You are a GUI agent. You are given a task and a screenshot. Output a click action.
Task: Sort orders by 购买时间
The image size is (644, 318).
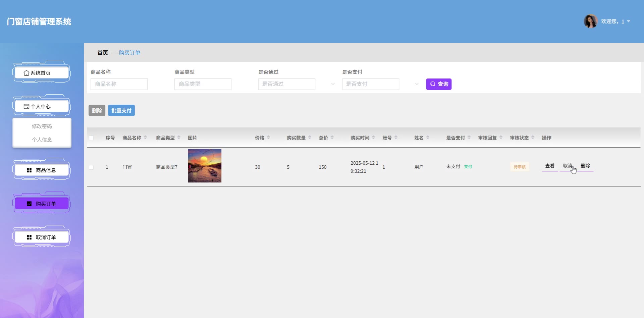coord(373,138)
